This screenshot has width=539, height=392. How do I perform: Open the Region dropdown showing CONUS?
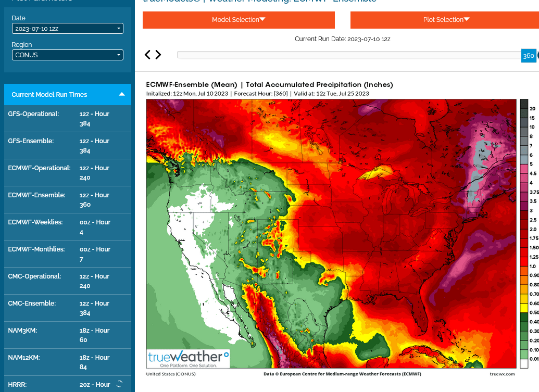[x=67, y=55]
